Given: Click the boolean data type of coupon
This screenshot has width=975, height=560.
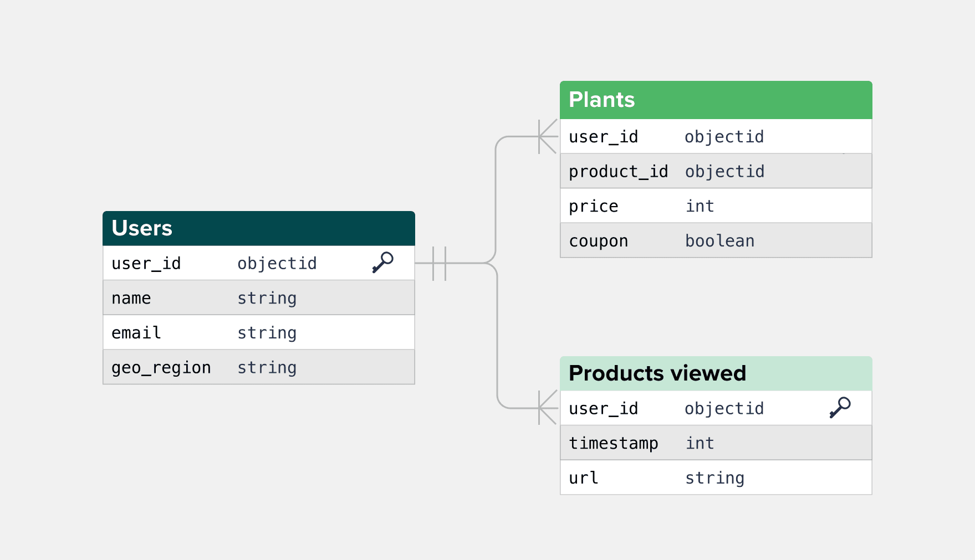Looking at the screenshot, I should point(719,241).
